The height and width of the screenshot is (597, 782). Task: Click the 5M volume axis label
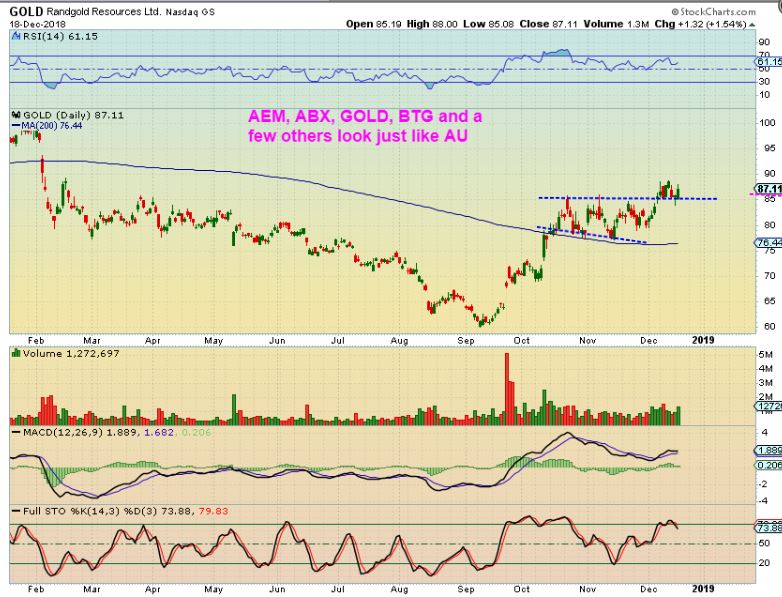[x=766, y=355]
